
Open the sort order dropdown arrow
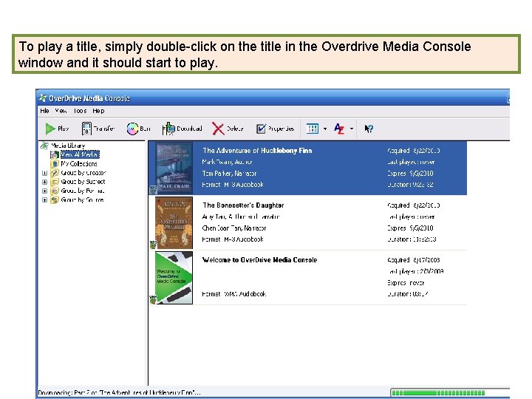[352, 129]
